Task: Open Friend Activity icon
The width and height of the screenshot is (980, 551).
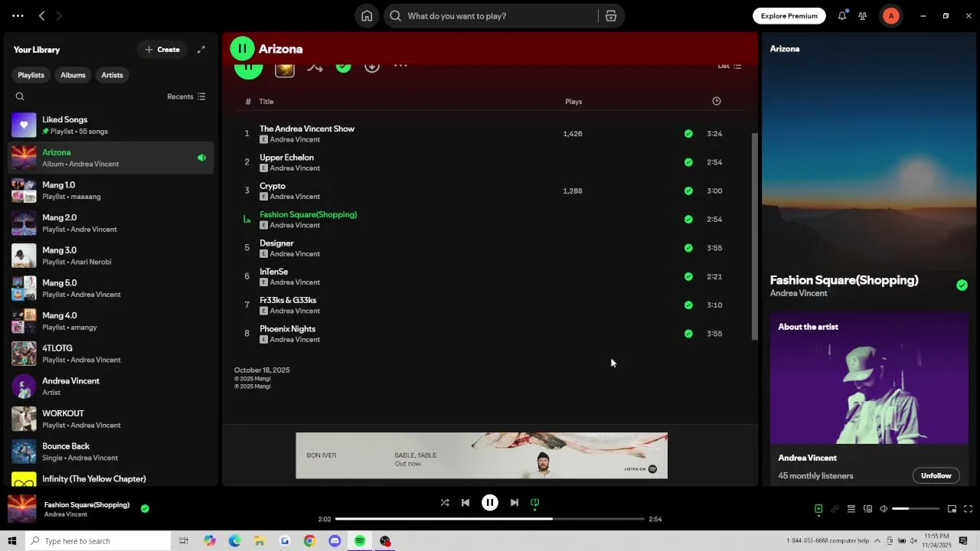Action: tap(863, 16)
